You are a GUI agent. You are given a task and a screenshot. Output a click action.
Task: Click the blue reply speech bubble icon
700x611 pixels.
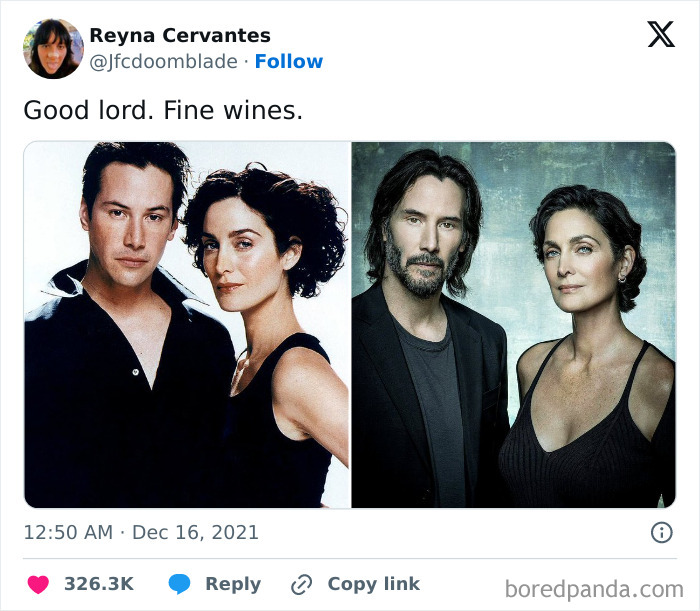tap(179, 584)
